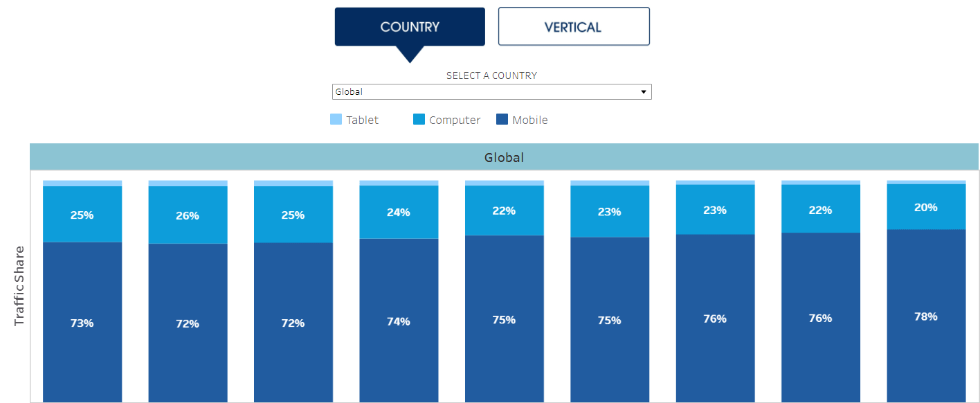This screenshot has width=980, height=403.
Task: Click the SELECT A COUNTRY label
Action: click(491, 75)
